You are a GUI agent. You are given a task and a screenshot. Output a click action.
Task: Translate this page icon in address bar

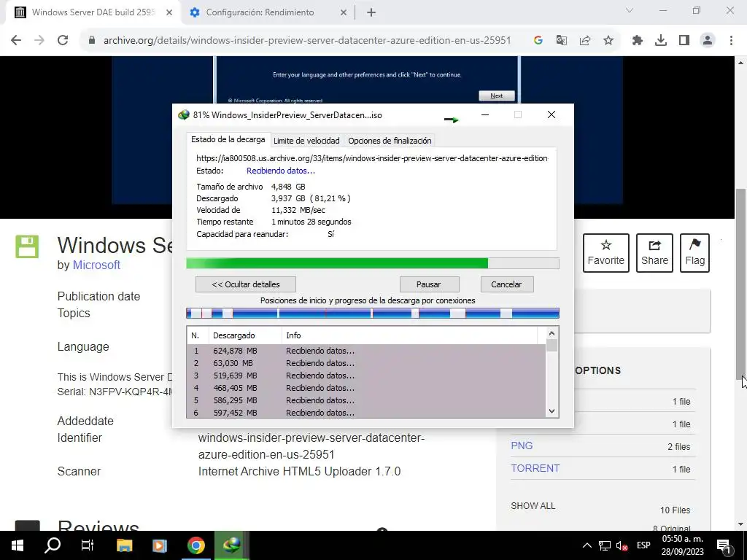click(562, 41)
